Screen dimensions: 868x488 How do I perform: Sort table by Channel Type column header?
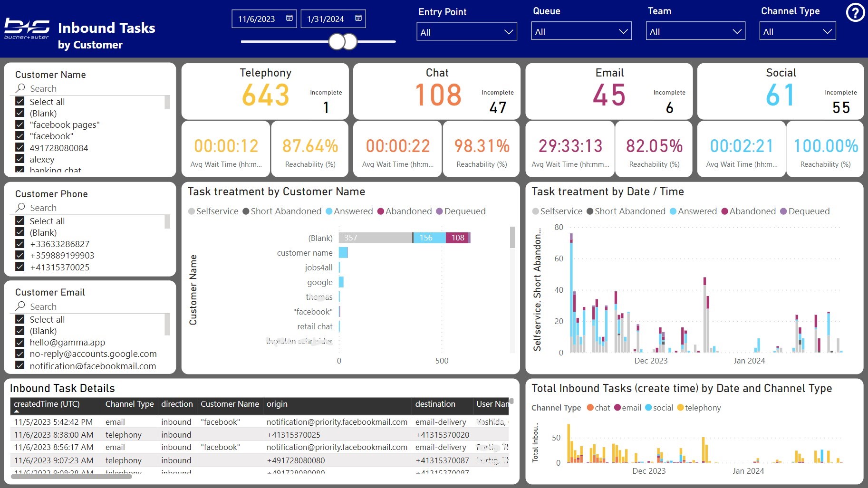coord(129,404)
